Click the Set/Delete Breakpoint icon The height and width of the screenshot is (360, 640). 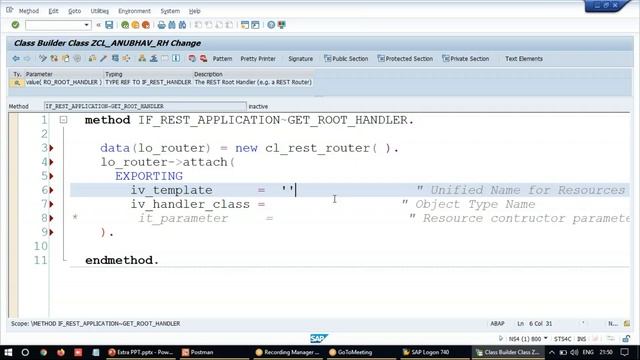192,59
